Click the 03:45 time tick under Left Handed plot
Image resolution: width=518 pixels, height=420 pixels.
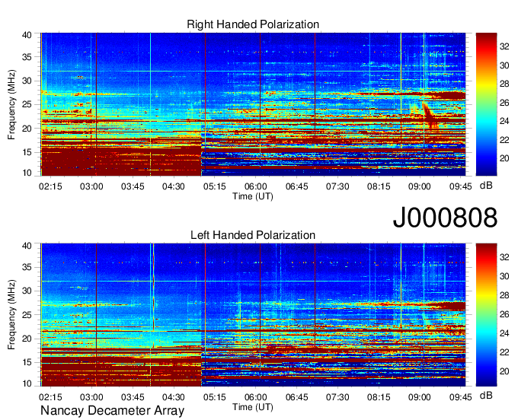[x=133, y=397]
